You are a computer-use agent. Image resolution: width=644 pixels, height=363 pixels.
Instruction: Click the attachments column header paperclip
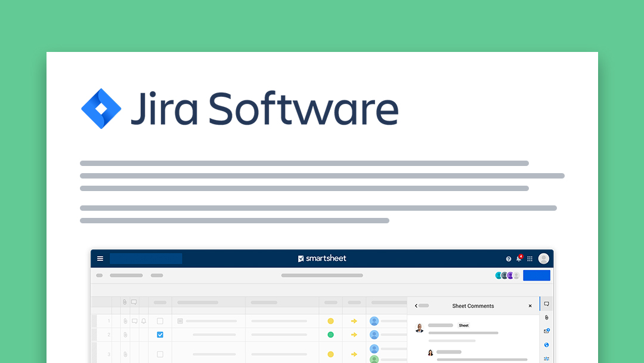tap(125, 302)
